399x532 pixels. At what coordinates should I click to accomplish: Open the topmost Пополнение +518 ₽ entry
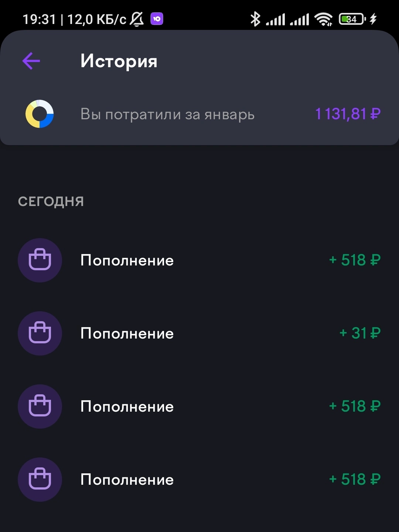(x=199, y=260)
